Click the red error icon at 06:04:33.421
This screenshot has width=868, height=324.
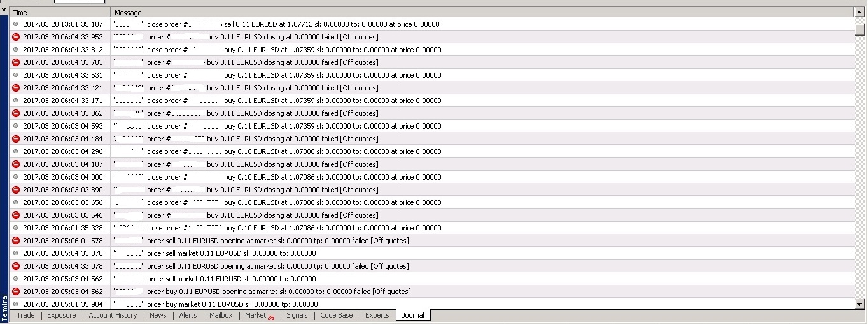(16, 88)
